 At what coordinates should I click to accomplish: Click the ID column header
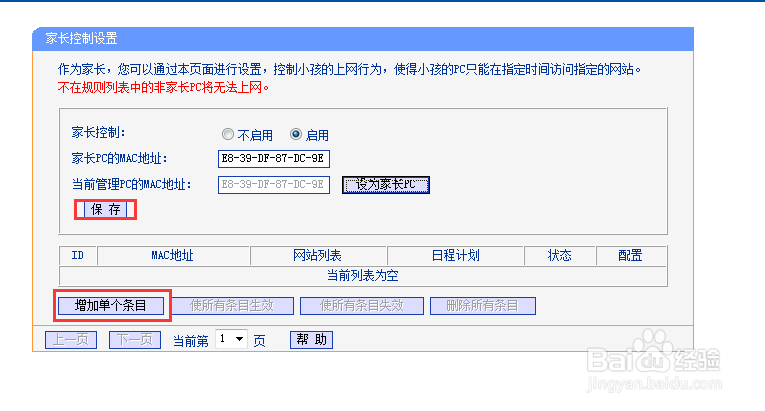(x=78, y=255)
